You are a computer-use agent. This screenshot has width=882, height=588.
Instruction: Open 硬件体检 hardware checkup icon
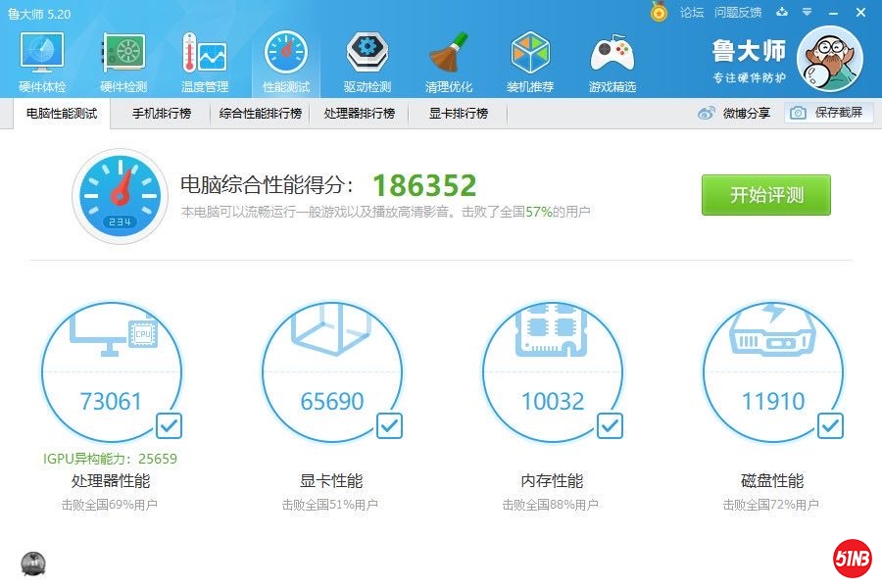point(42,61)
